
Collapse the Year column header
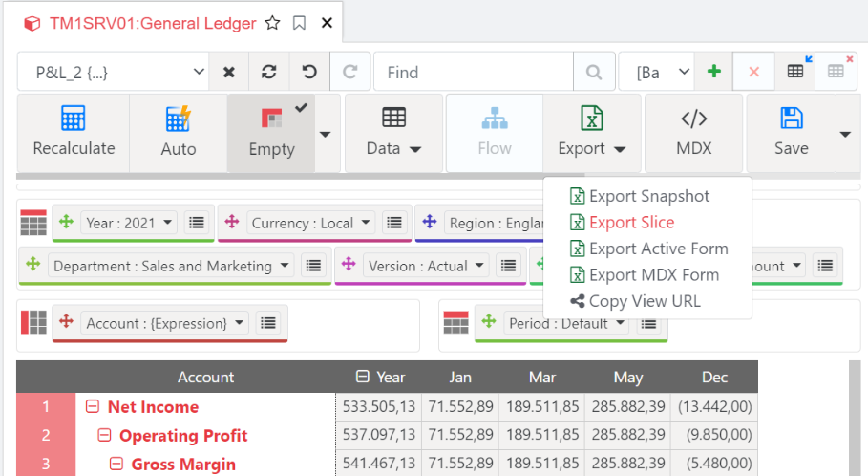tap(363, 377)
